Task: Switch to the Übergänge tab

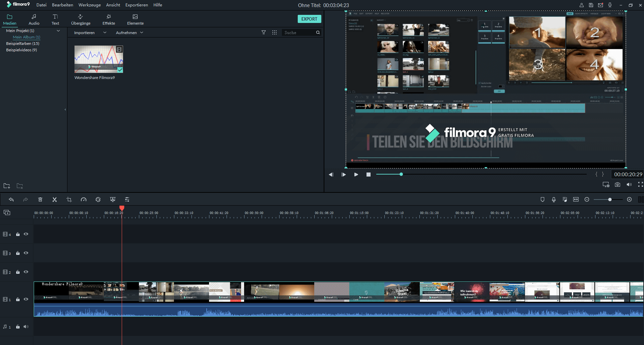Action: (81, 20)
